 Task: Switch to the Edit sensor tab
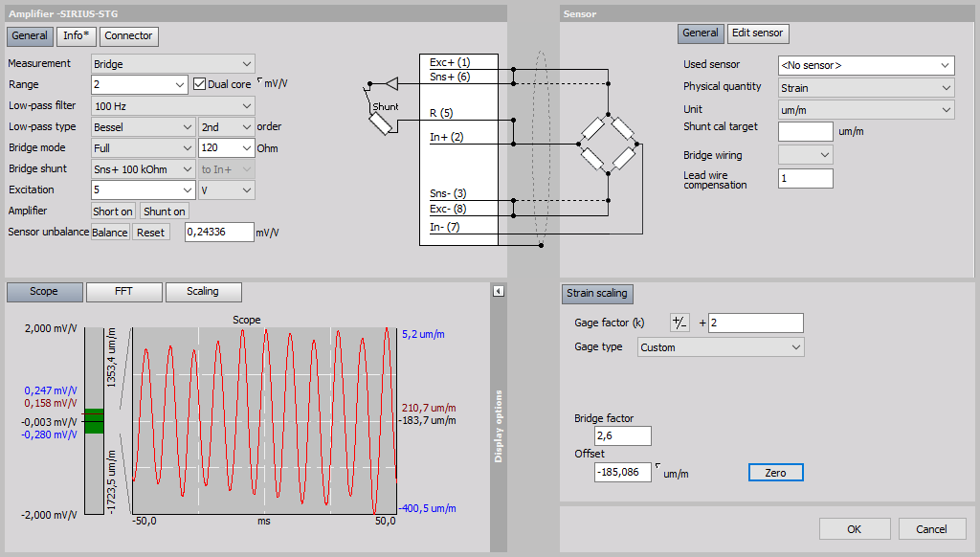(758, 33)
